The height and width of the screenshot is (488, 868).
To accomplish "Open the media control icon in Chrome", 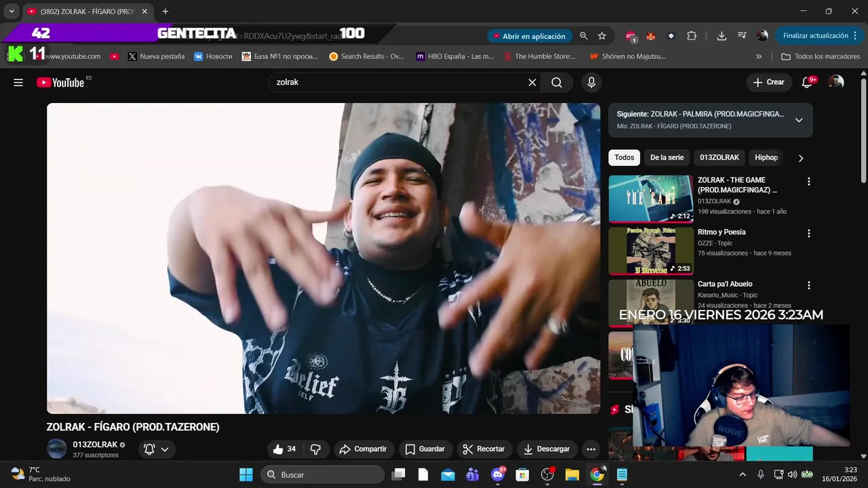I will [742, 36].
